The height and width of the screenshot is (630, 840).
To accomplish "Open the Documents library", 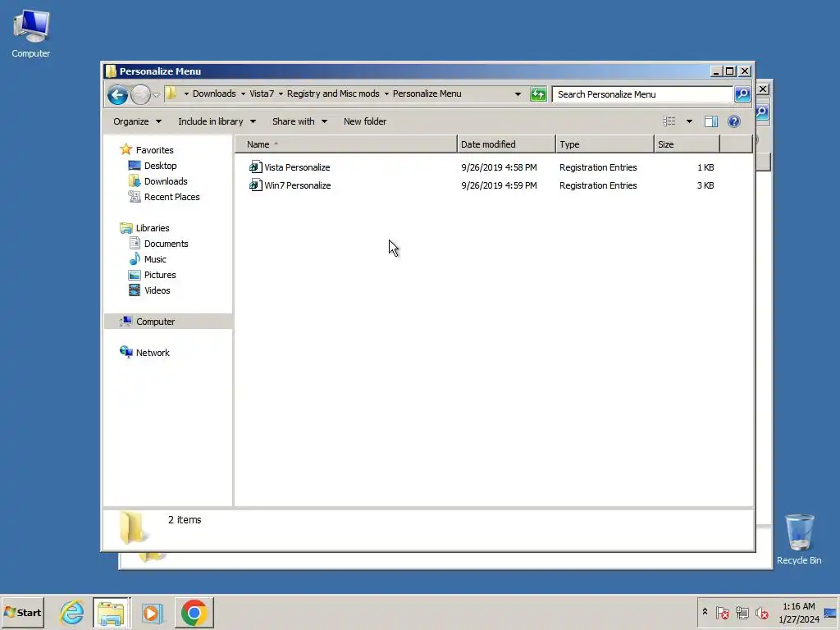I will pyautogui.click(x=166, y=243).
